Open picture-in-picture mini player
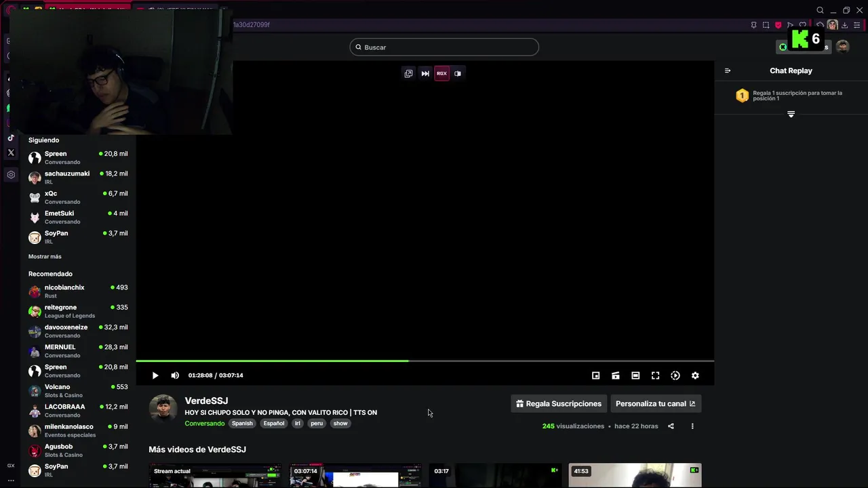Image resolution: width=868 pixels, height=488 pixels. click(595, 375)
